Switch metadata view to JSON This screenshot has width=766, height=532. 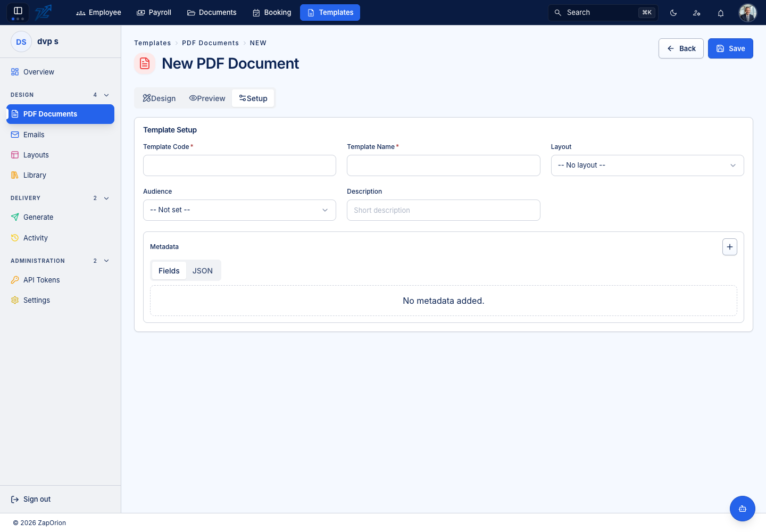tap(203, 271)
